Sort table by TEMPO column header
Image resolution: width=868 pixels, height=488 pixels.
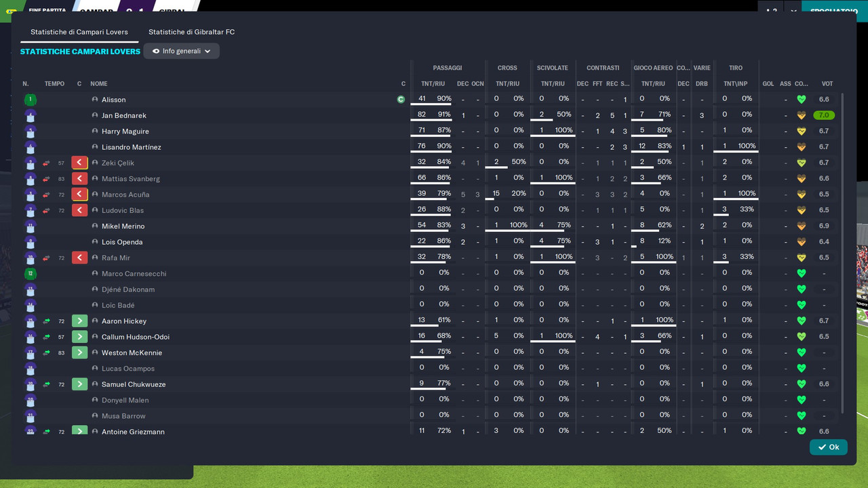coord(54,84)
